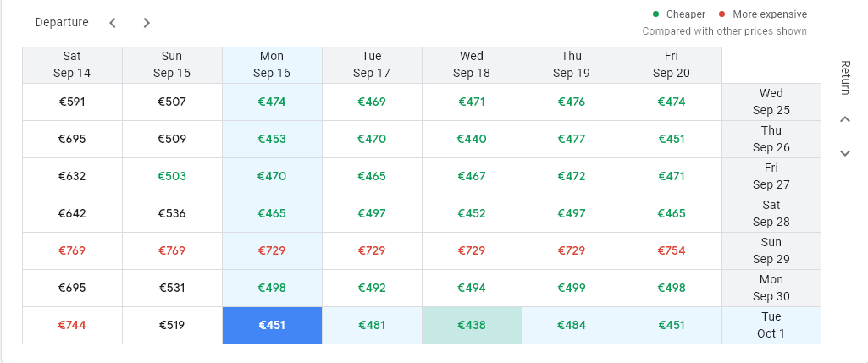Click the Sat Sep 14 departure header
Screen dimensions: 868x363
tap(72, 64)
